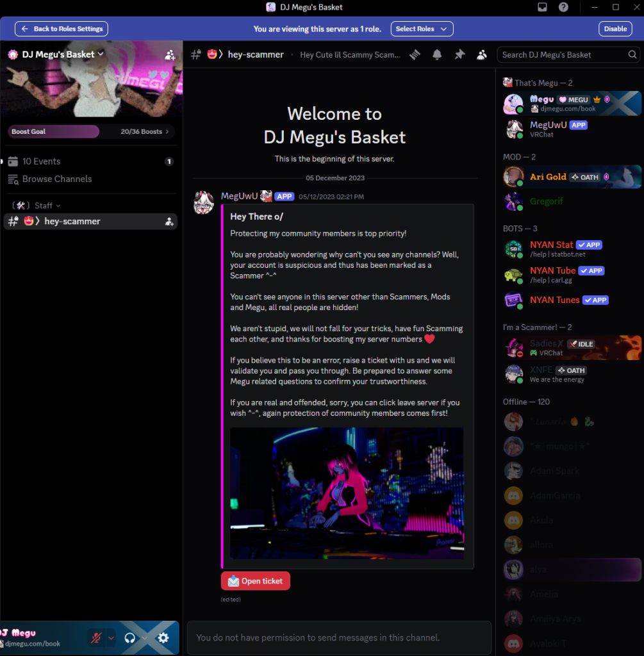Click the MEGU server tag badge

[574, 99]
